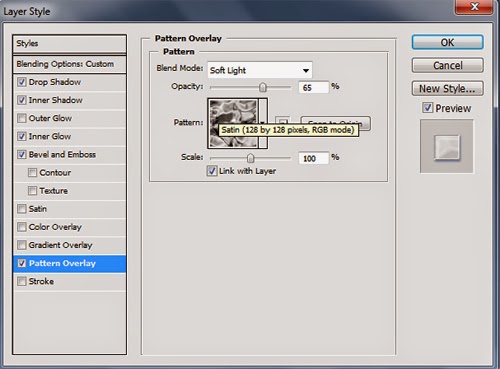Image resolution: width=500 pixels, height=369 pixels.
Task: Open the pattern picker dropdown arrow
Action: [x=263, y=123]
